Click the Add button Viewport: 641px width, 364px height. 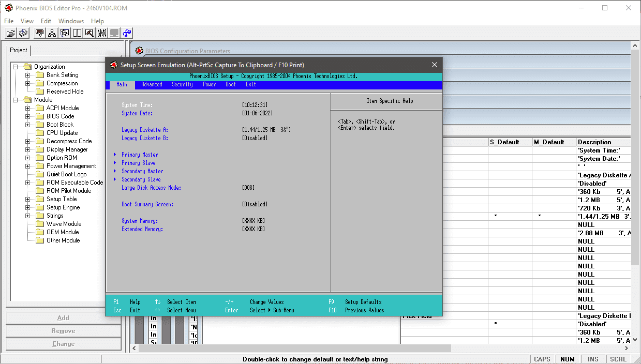click(x=63, y=318)
